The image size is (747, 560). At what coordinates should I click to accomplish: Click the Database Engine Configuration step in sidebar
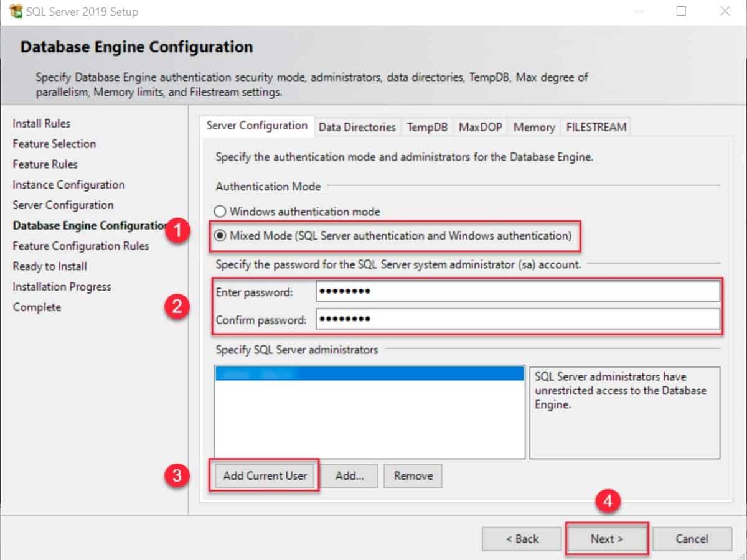(90, 225)
